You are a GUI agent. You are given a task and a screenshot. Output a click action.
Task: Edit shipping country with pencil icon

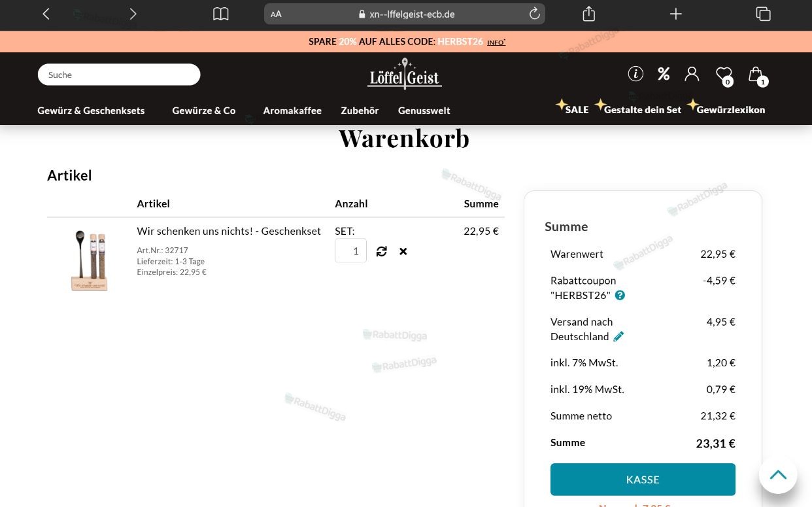click(x=618, y=336)
